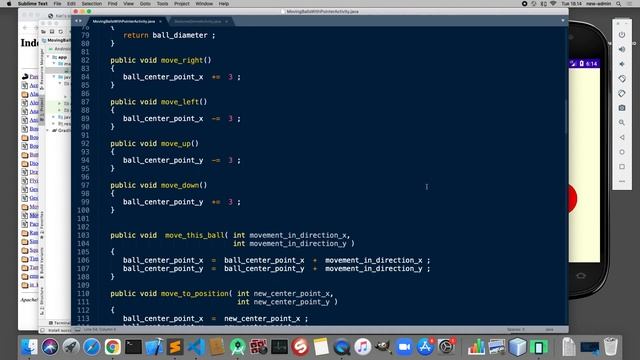Expand the app node in Android Studio
This screenshot has height=360, width=640.
click(48, 57)
